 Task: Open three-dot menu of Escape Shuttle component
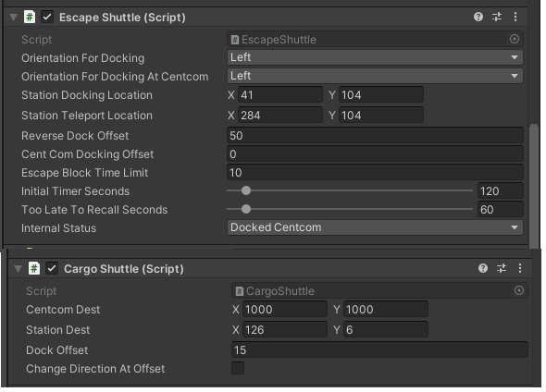(515, 17)
